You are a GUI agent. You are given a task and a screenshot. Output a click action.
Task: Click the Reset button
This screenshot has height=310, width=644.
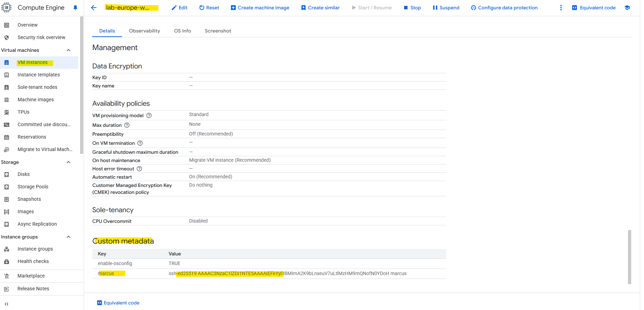click(x=209, y=8)
